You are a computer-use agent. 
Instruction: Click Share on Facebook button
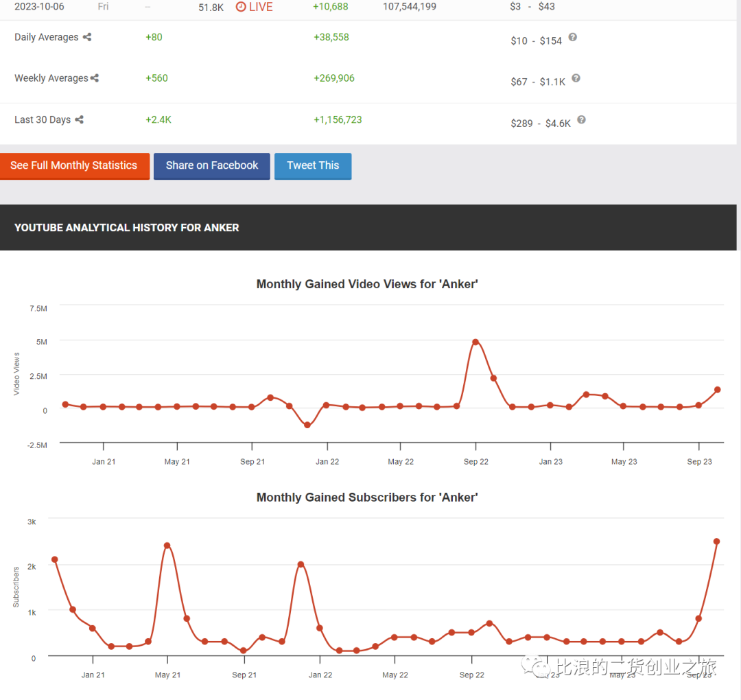click(212, 166)
